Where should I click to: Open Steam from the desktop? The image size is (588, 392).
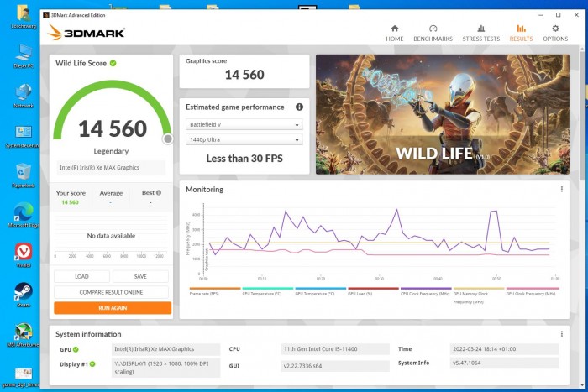coord(23,294)
